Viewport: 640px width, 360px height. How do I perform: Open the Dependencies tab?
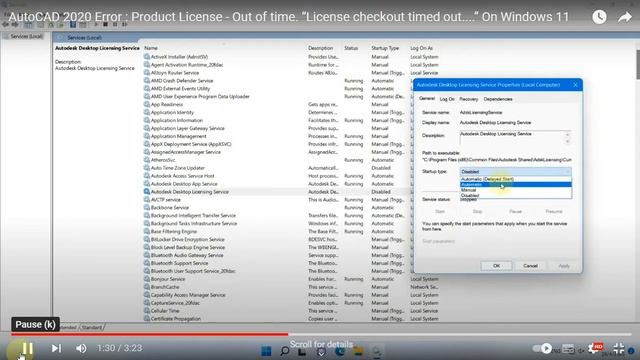[x=498, y=99]
